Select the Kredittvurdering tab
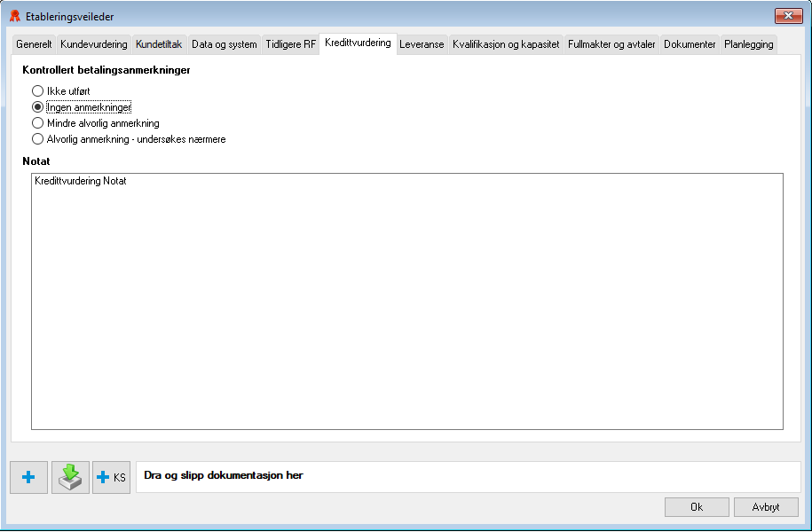 [358, 43]
